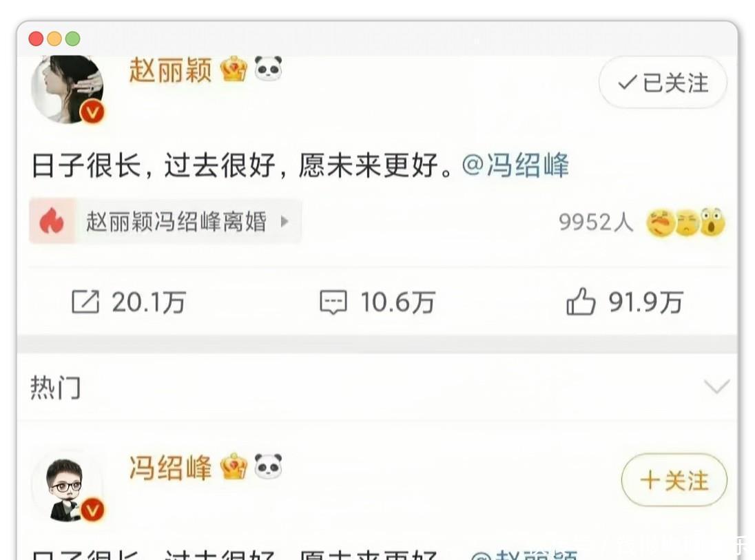Click the panda badge beside 赵丽颖

coord(268,68)
